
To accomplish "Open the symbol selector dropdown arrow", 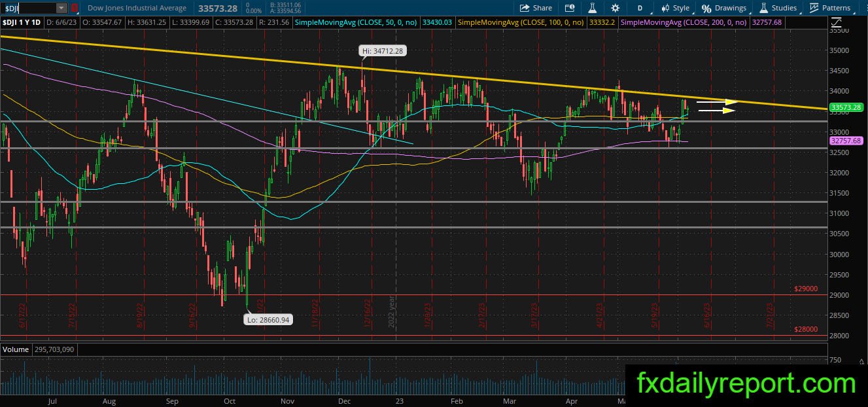I will click(62, 8).
